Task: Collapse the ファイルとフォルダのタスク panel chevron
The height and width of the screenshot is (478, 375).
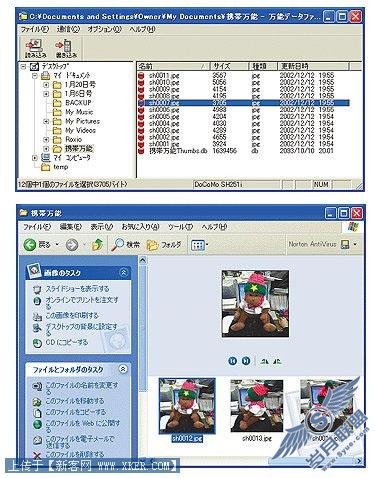Action: click(x=123, y=369)
